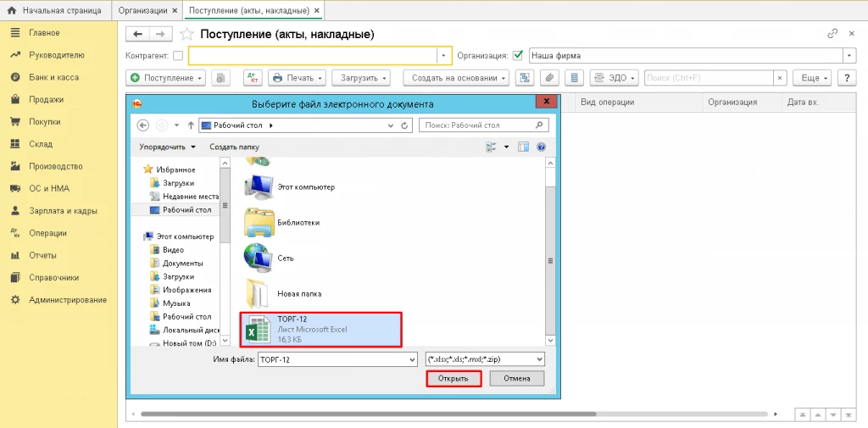Screen dimensions: 868x428
Task: Close the Организации tab
Action: coord(175,10)
